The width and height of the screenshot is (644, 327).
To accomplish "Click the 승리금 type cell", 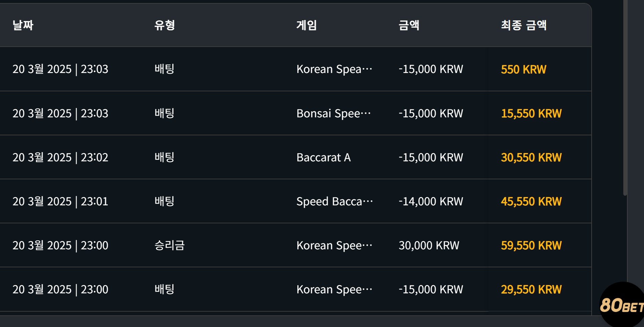I will point(170,245).
